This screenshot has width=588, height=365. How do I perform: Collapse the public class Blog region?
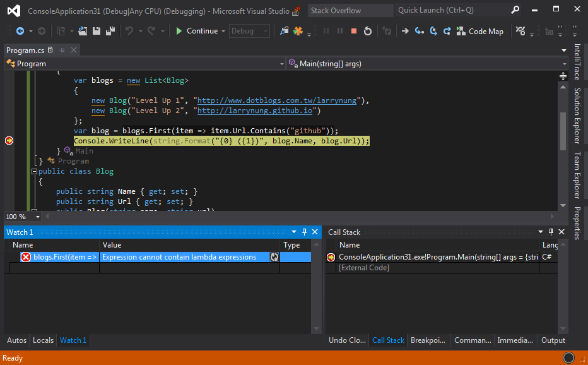pos(34,171)
